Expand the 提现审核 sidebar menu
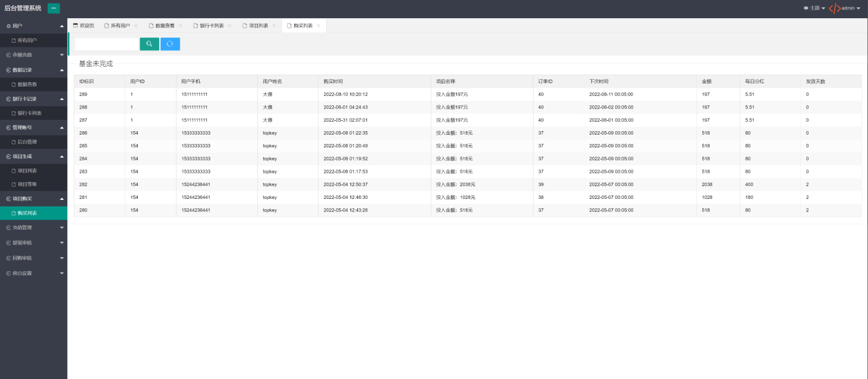Screen dimensions: 868x379 pyautogui.click(x=33, y=243)
